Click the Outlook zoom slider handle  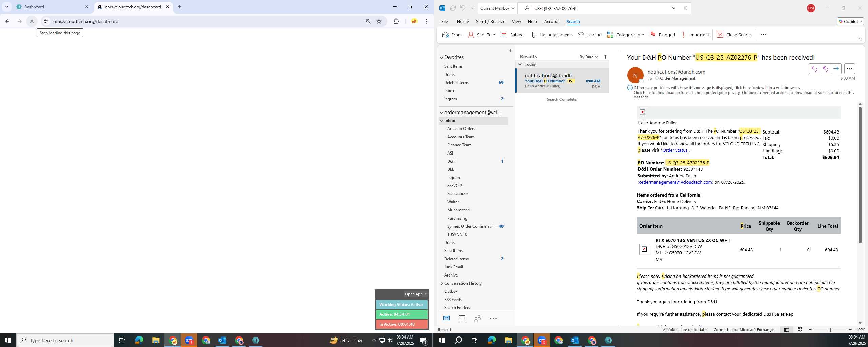coord(830,330)
